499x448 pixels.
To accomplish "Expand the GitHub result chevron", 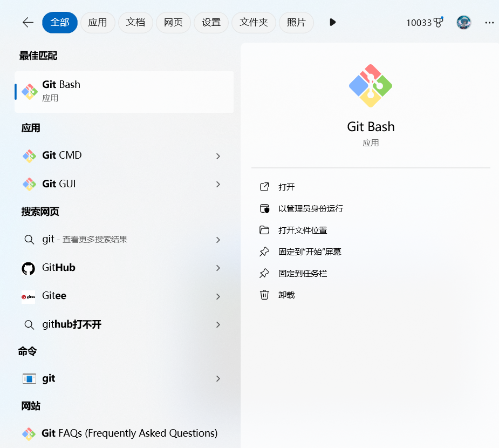I will pos(218,268).
